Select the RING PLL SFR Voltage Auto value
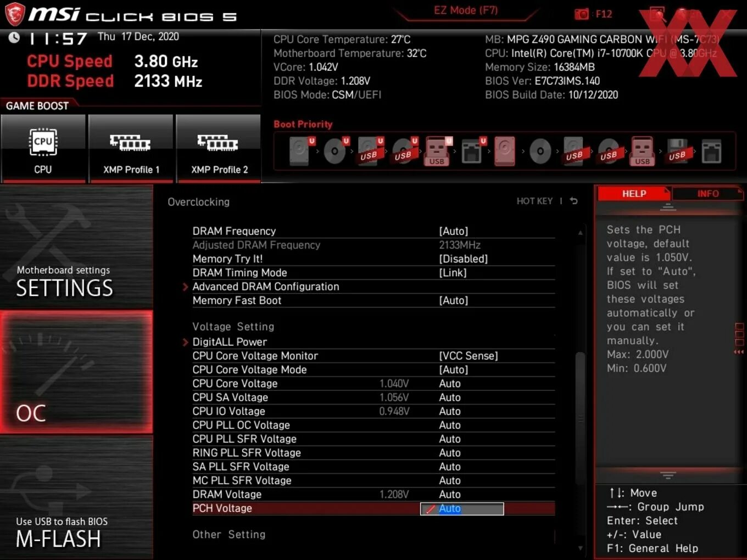Image resolution: width=747 pixels, height=560 pixels. (450, 453)
